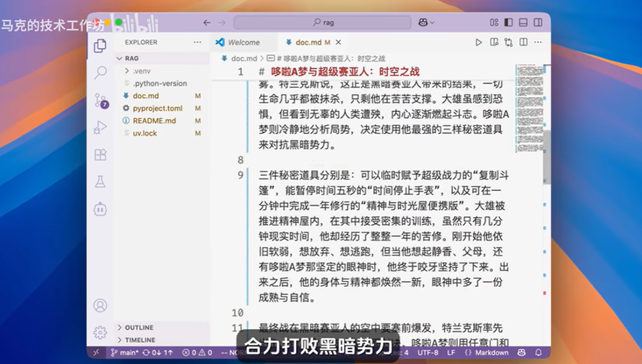Click line number 9 in the gutter
The image size is (642, 364).
click(241, 175)
